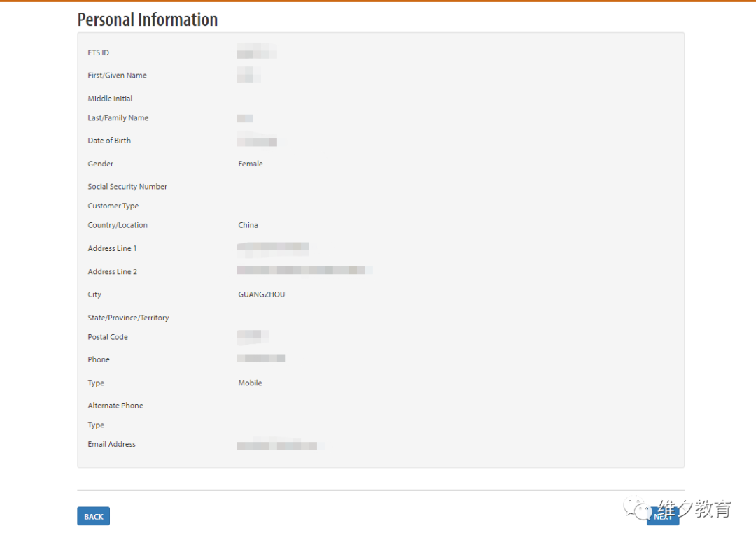This screenshot has height=542, width=756.
Task: Click the First/Given Name label
Action: click(117, 75)
